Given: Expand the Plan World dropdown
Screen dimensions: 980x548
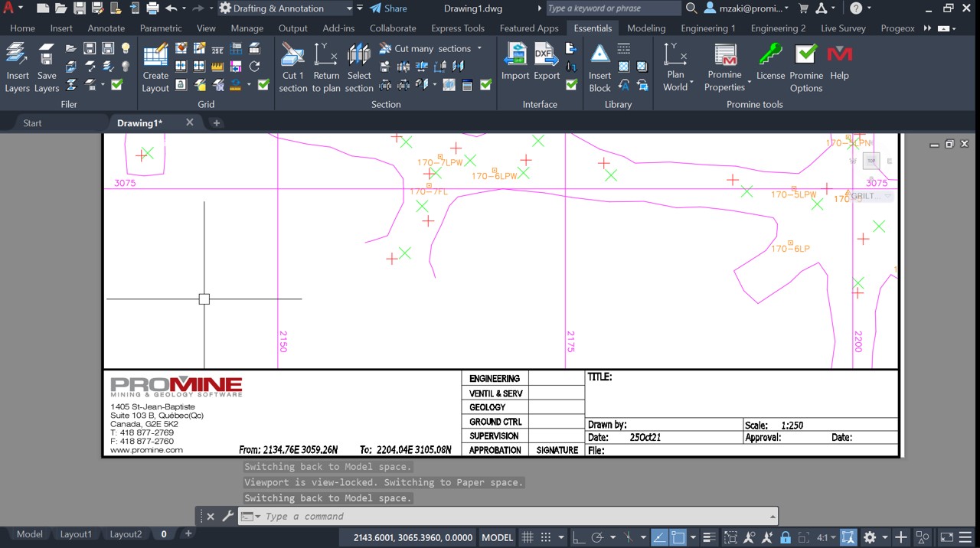Looking at the screenshot, I should 691,81.
